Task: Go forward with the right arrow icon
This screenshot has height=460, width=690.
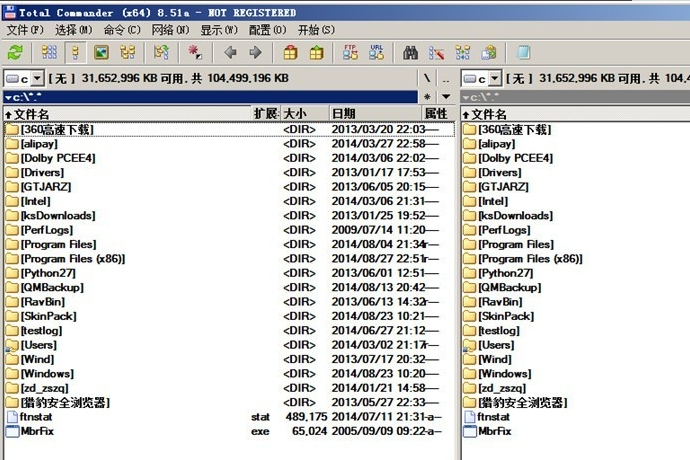Action: click(x=256, y=53)
